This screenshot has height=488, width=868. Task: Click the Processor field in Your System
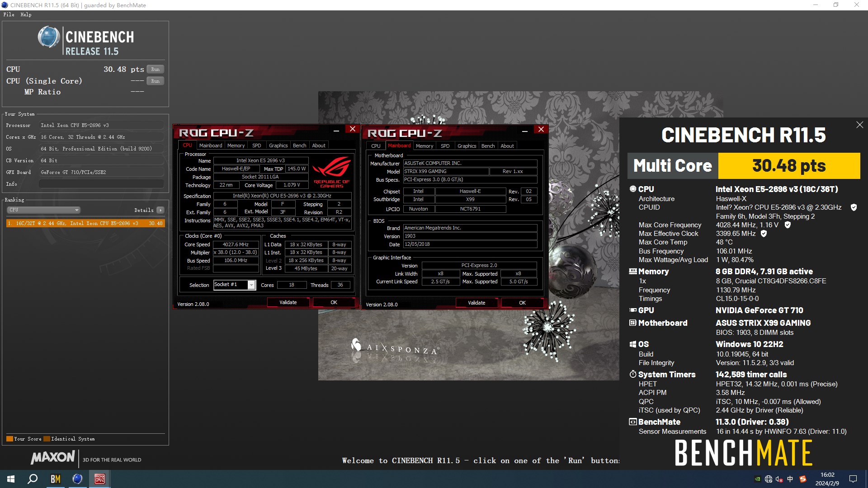(101, 125)
